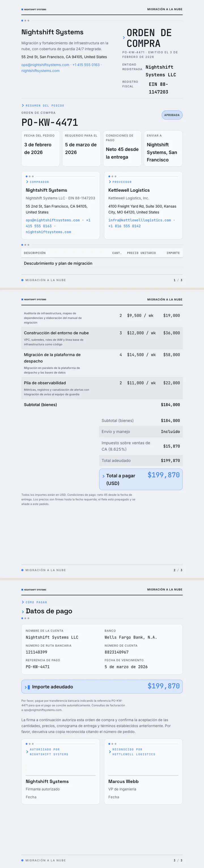Click the ops@nightshiftsystems.com email link in header
Screen dimensions: 204x868
45,65
